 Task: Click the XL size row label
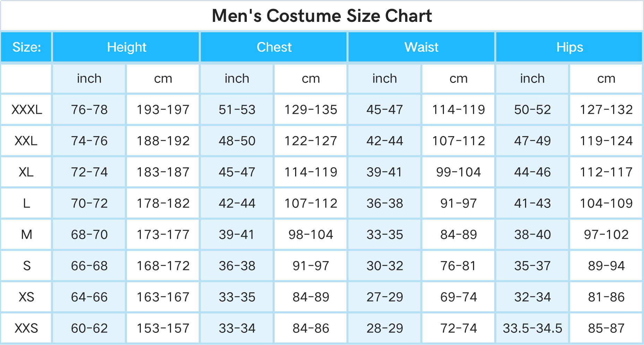pos(26,172)
